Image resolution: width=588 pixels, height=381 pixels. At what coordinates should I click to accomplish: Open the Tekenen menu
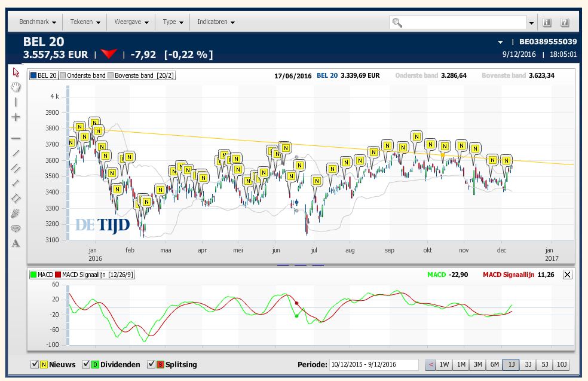85,22
